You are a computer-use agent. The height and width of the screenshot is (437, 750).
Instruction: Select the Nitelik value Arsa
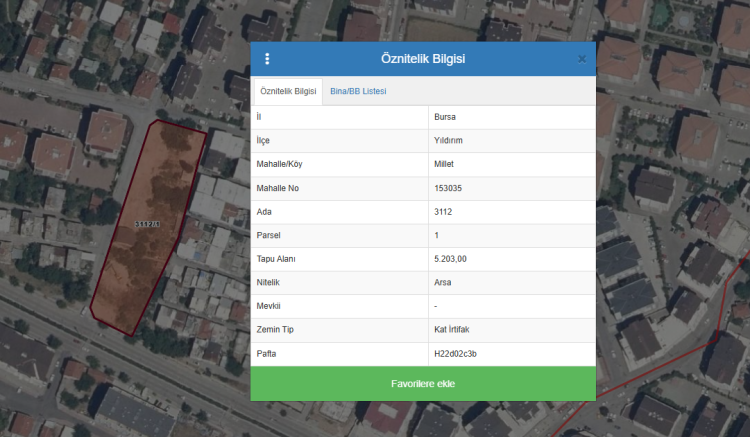click(443, 283)
